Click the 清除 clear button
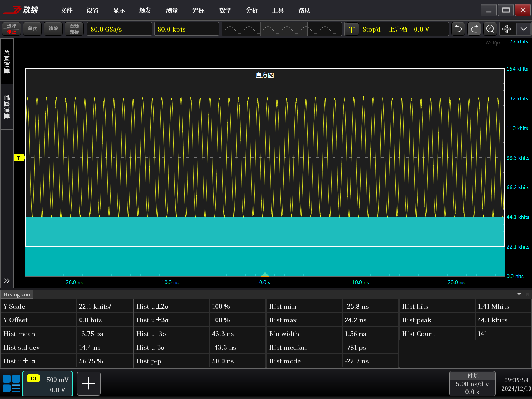The height and width of the screenshot is (399, 532). [x=53, y=29]
